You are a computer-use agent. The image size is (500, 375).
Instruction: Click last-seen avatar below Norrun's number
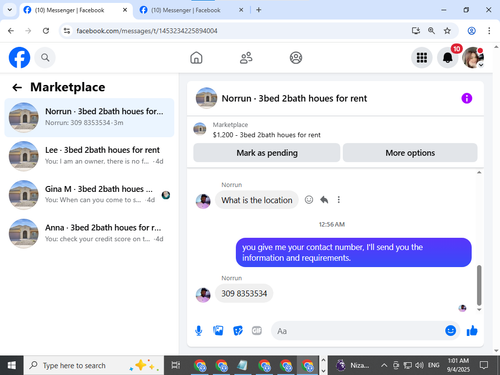pyautogui.click(x=462, y=308)
